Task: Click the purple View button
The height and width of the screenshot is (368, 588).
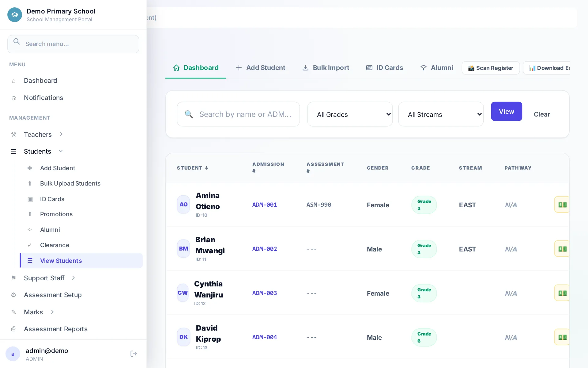Action: click(507, 111)
